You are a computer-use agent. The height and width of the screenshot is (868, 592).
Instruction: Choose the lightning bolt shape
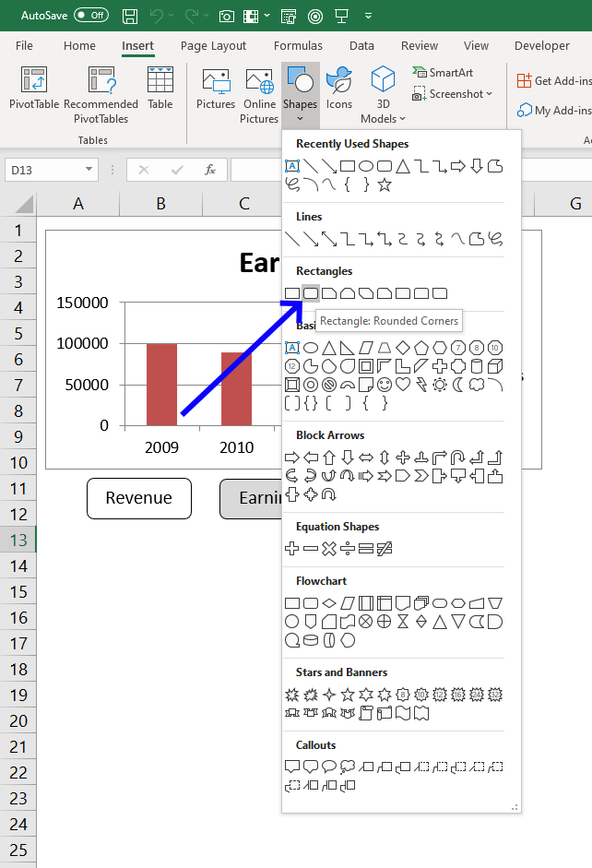pyautogui.click(x=421, y=384)
